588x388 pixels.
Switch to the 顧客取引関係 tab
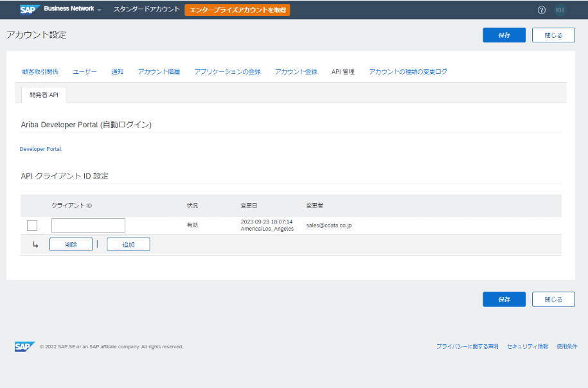pos(40,71)
